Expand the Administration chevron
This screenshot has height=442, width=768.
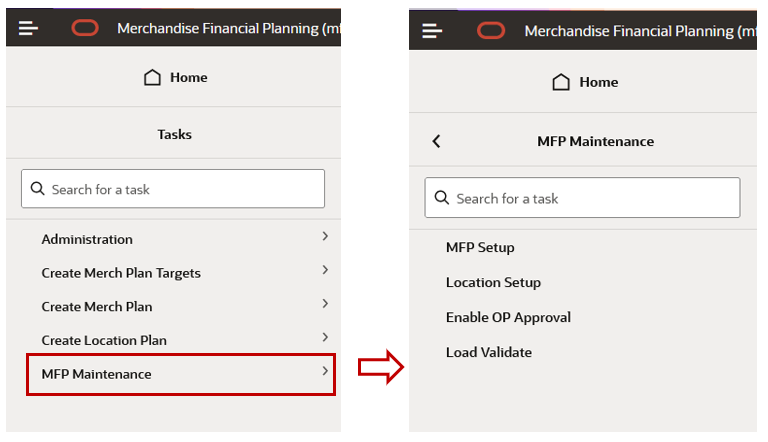(325, 236)
